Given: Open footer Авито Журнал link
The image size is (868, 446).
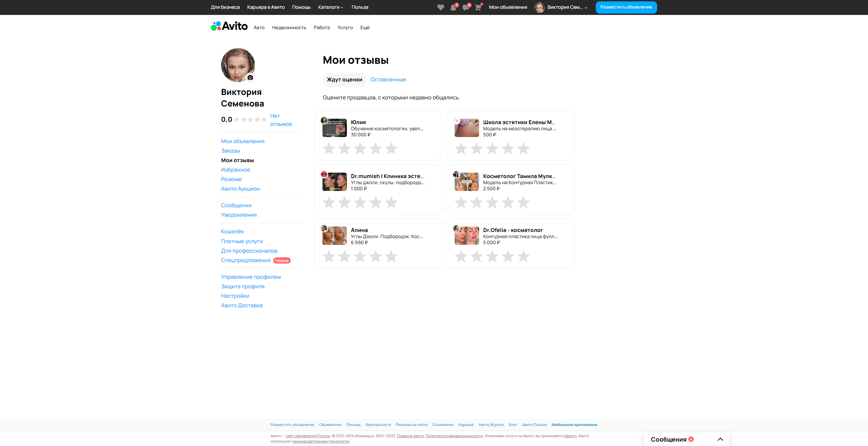Looking at the screenshot, I should click(491, 425).
